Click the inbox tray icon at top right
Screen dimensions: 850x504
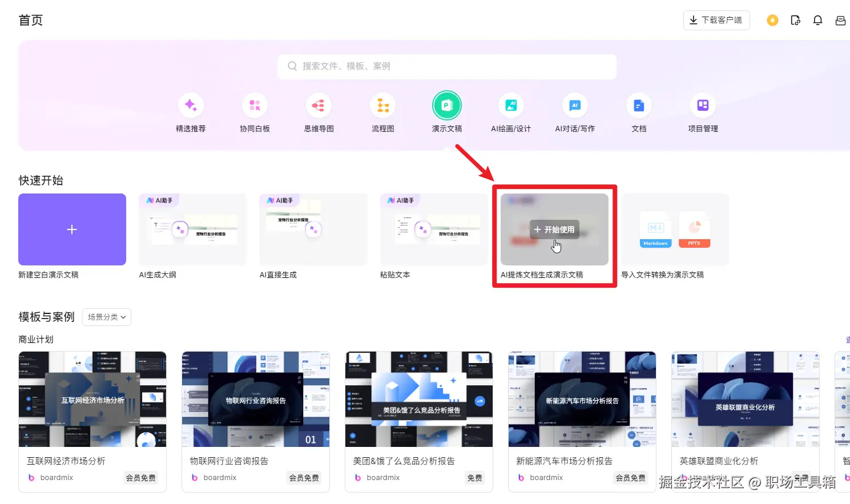(840, 21)
